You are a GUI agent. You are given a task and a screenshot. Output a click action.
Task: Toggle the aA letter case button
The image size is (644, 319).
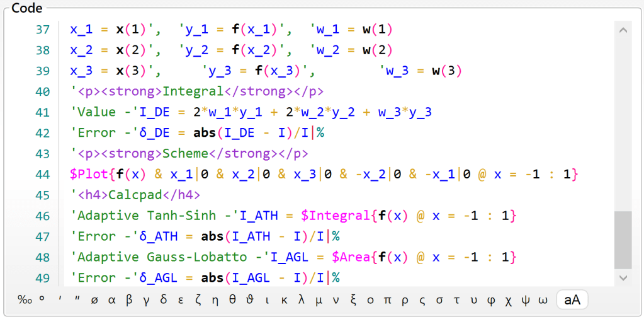(x=572, y=301)
